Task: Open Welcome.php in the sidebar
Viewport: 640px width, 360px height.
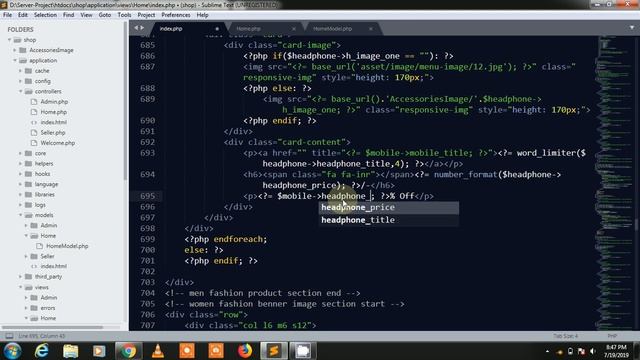Action: 58,143
